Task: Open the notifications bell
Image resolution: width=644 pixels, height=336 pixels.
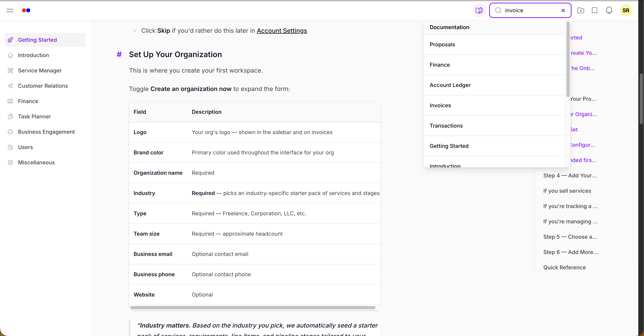Action: tap(609, 11)
